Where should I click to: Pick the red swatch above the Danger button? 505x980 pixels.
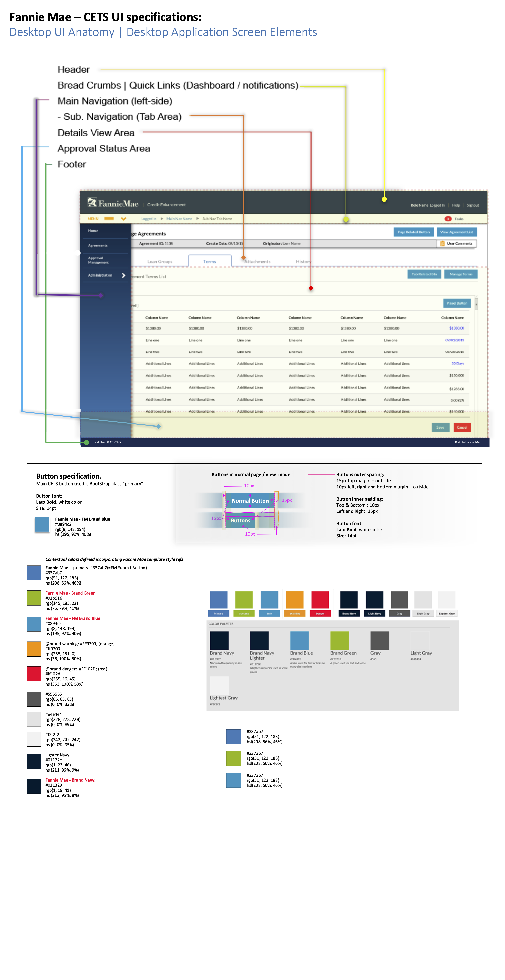[x=320, y=600]
